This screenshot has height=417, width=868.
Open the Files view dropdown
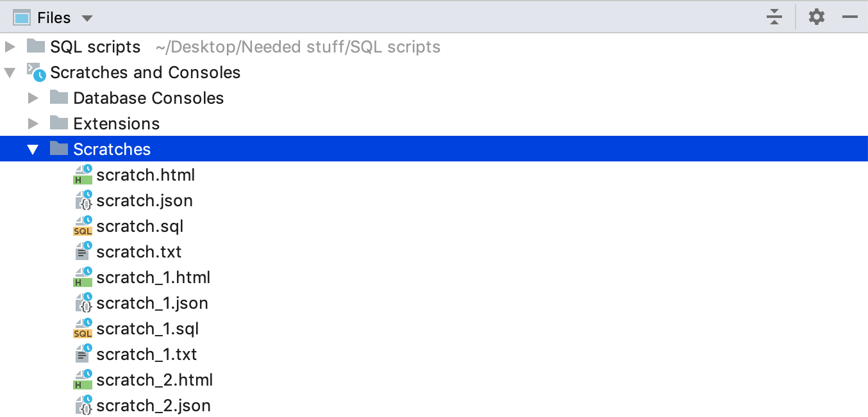53,17
